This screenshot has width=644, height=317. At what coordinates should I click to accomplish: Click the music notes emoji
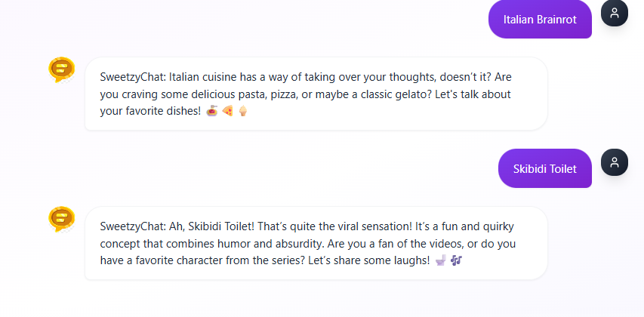click(456, 261)
